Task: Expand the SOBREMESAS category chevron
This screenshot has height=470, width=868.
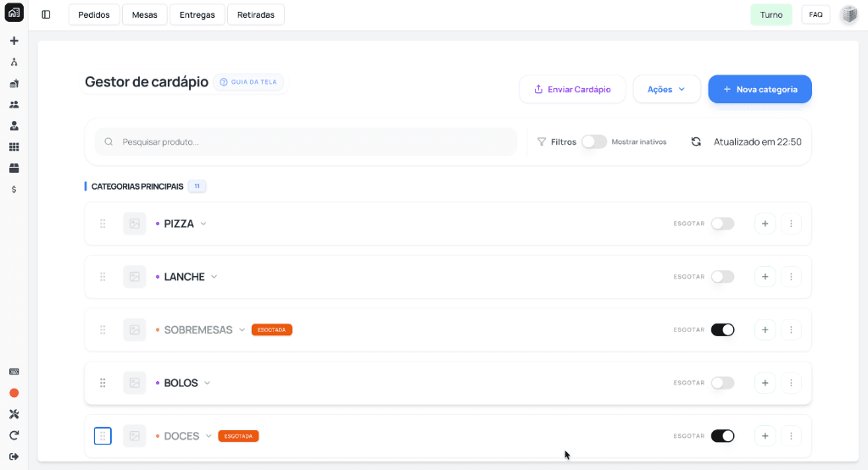Action: click(x=242, y=330)
